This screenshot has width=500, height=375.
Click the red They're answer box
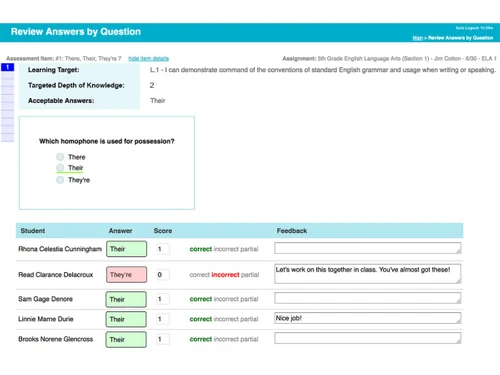[126, 275]
